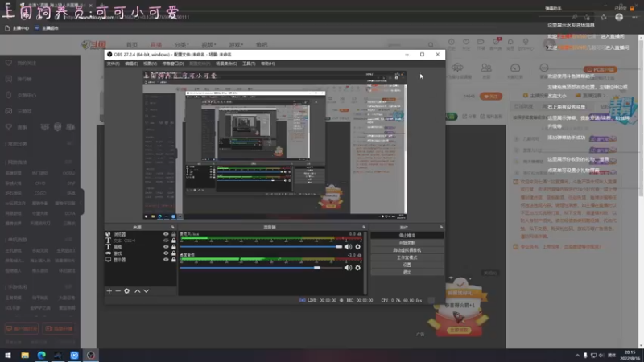Image resolution: width=644 pixels, height=362 pixels.
Task: Click the OBS preview canvas
Action: (x=275, y=146)
